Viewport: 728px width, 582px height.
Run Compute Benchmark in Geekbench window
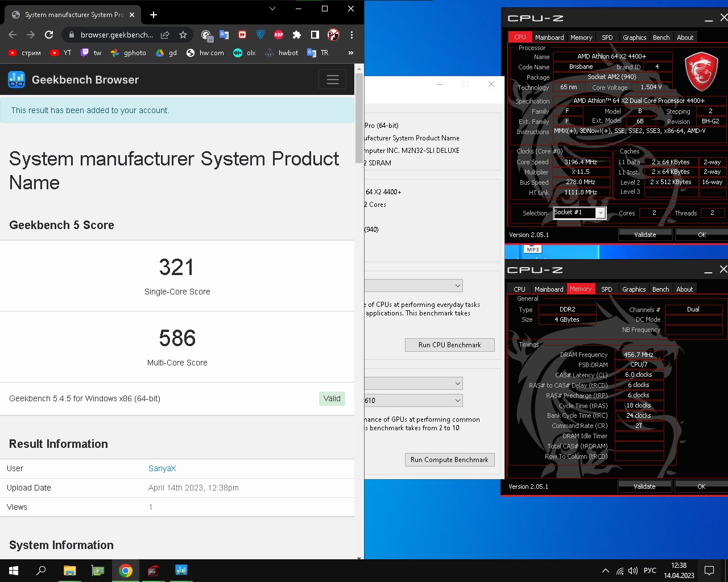click(449, 460)
